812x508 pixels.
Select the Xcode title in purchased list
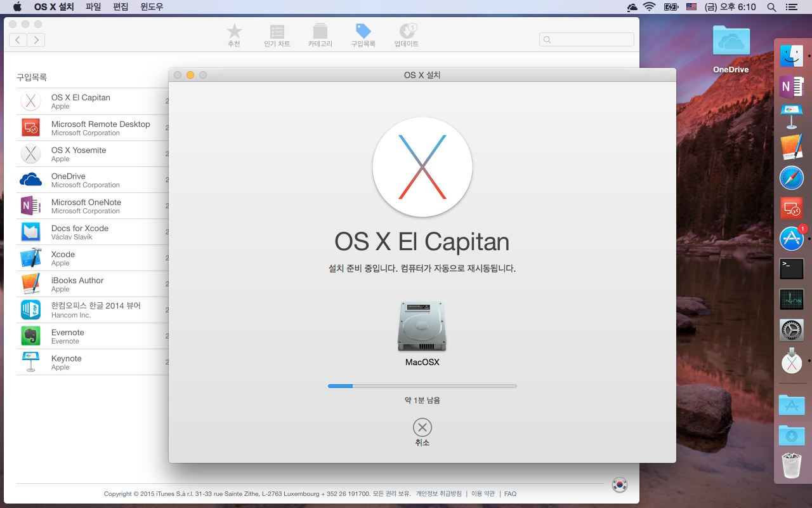click(63, 254)
